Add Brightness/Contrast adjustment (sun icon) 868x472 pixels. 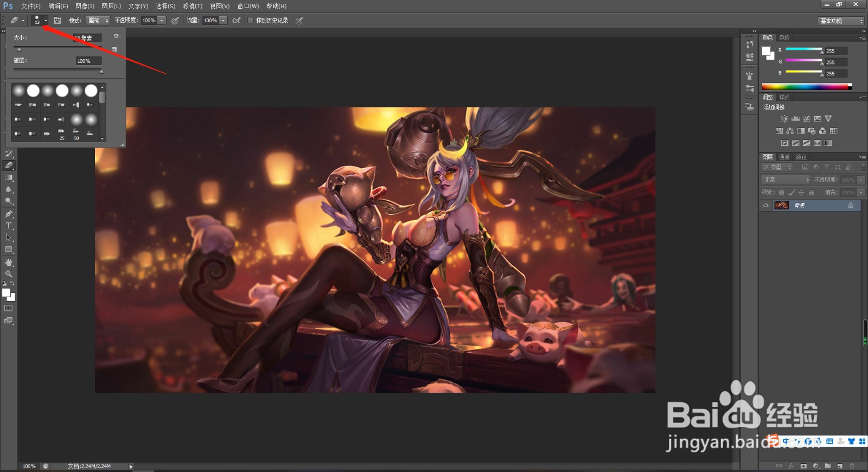pos(784,119)
